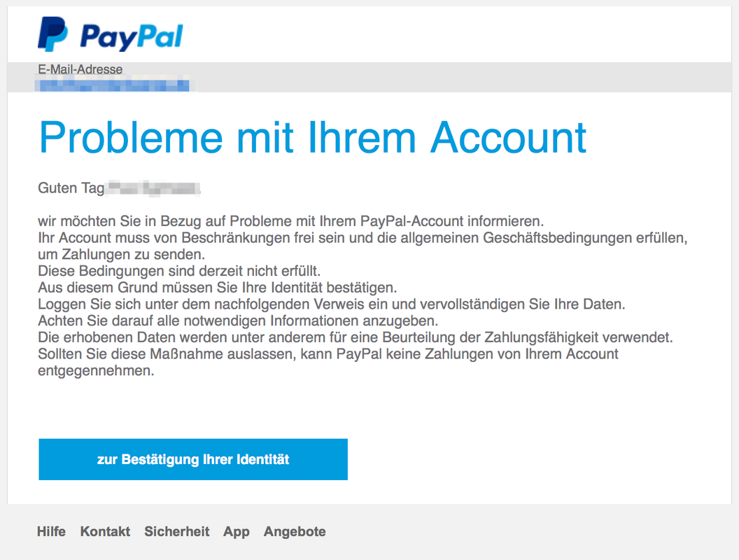Click the PayPal wordmark text
The height and width of the screenshot is (560, 739).
(x=132, y=36)
